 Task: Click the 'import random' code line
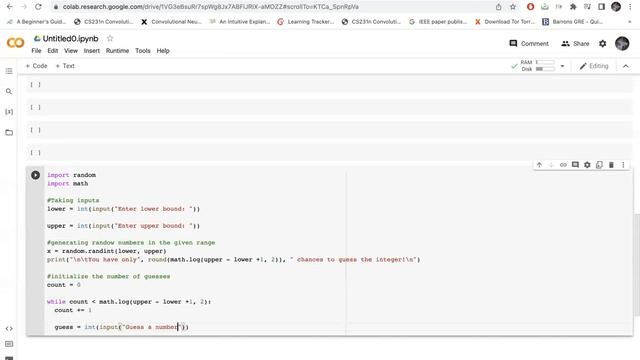(71, 175)
